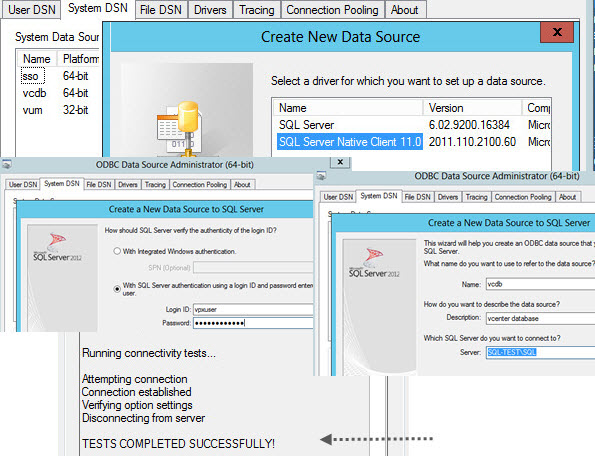Open File DSN tab in right ODBC window

coord(417,197)
